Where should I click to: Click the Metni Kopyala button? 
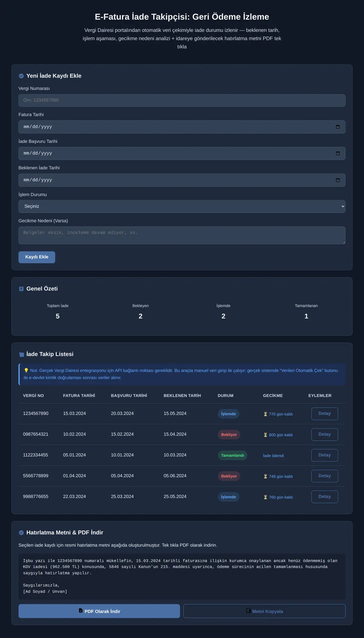265,611
